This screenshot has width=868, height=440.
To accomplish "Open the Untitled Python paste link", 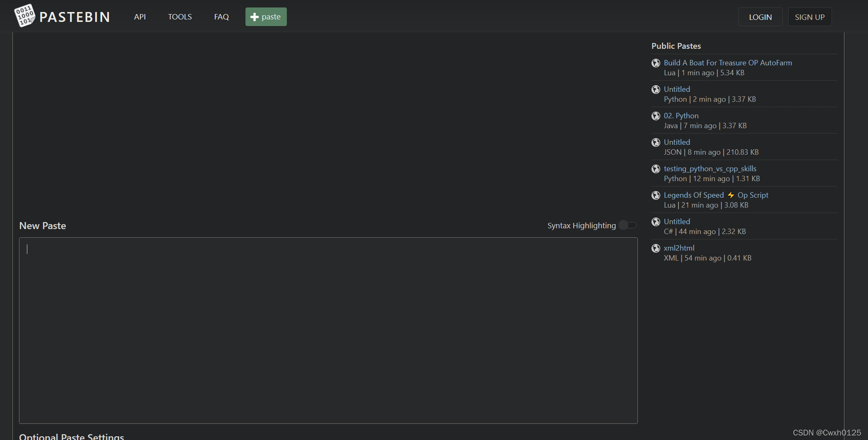I will click(x=677, y=89).
